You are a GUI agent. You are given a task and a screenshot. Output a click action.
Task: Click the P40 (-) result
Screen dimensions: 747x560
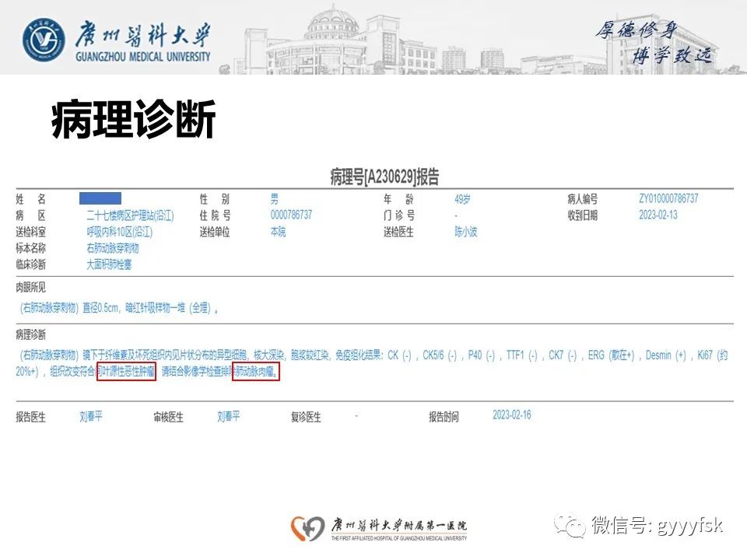(481, 355)
